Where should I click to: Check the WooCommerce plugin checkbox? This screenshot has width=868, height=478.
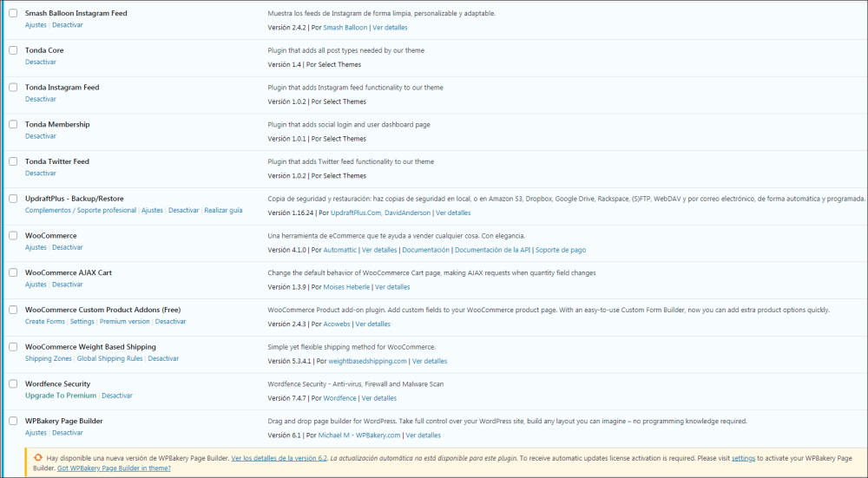click(x=13, y=236)
